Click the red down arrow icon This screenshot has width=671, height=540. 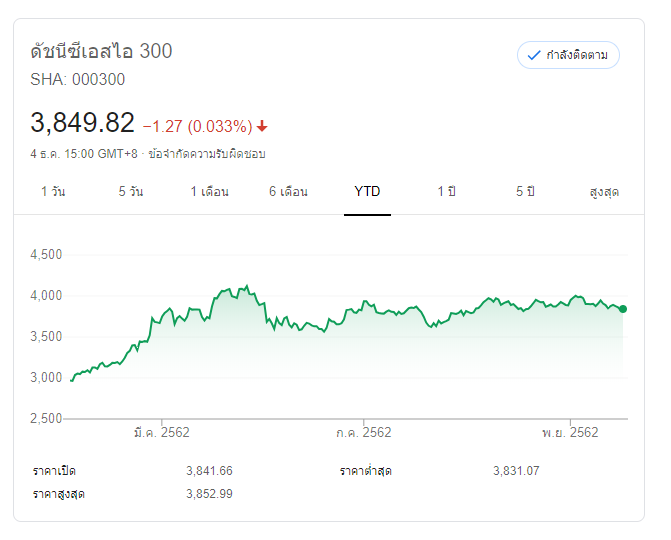coord(262,126)
